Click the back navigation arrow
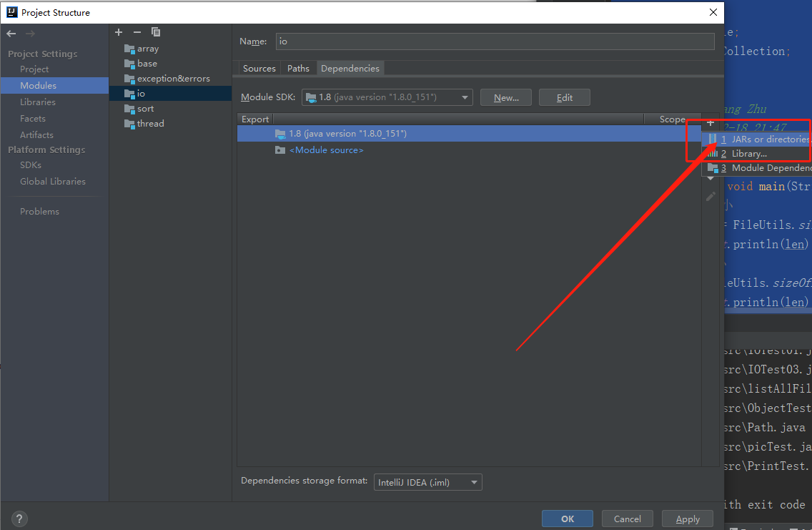Image resolution: width=812 pixels, height=530 pixels. [11, 34]
